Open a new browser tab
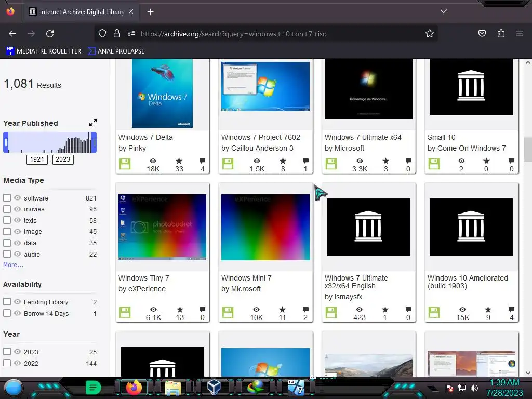 [x=150, y=12]
